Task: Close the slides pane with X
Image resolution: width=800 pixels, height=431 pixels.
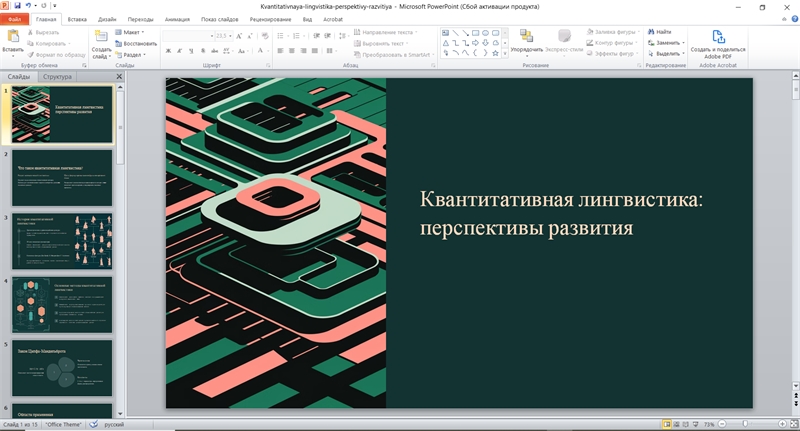Action: click(x=119, y=77)
